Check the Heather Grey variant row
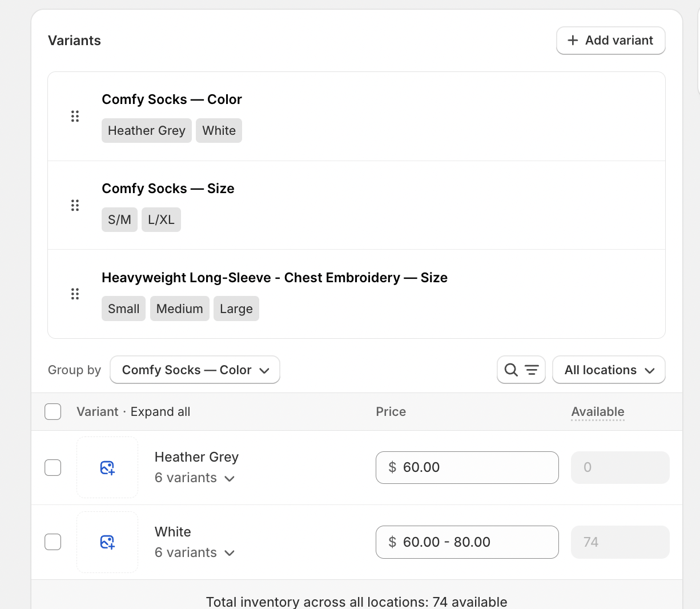Viewport: 700px width, 609px height. coord(53,468)
